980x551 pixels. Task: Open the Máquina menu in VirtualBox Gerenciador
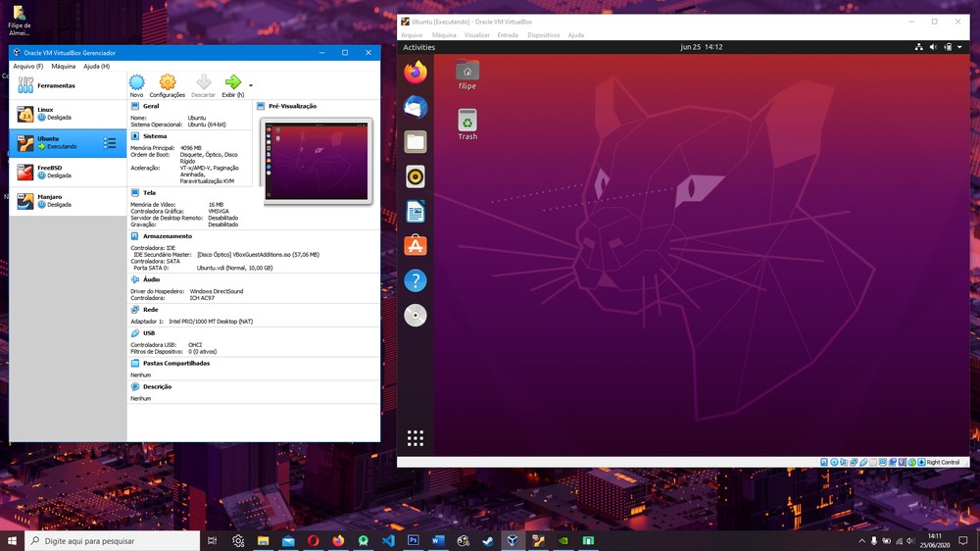coord(63,67)
